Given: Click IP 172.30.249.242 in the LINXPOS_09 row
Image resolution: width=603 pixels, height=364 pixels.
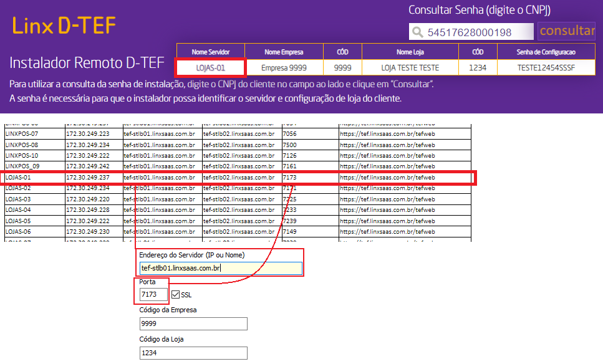Looking at the screenshot, I should 88,166.
